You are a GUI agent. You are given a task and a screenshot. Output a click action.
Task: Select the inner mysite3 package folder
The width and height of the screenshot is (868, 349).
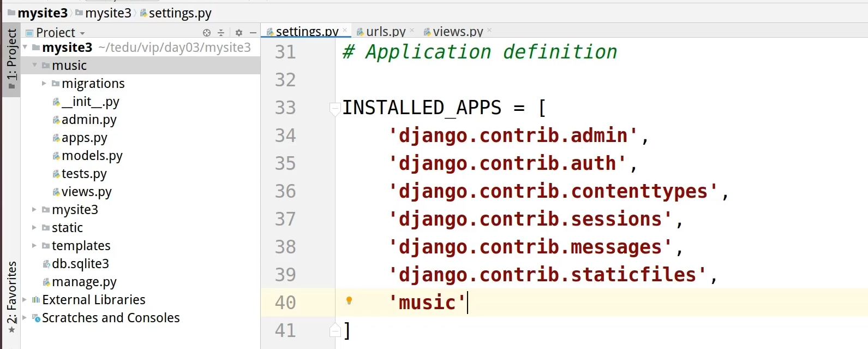point(75,210)
